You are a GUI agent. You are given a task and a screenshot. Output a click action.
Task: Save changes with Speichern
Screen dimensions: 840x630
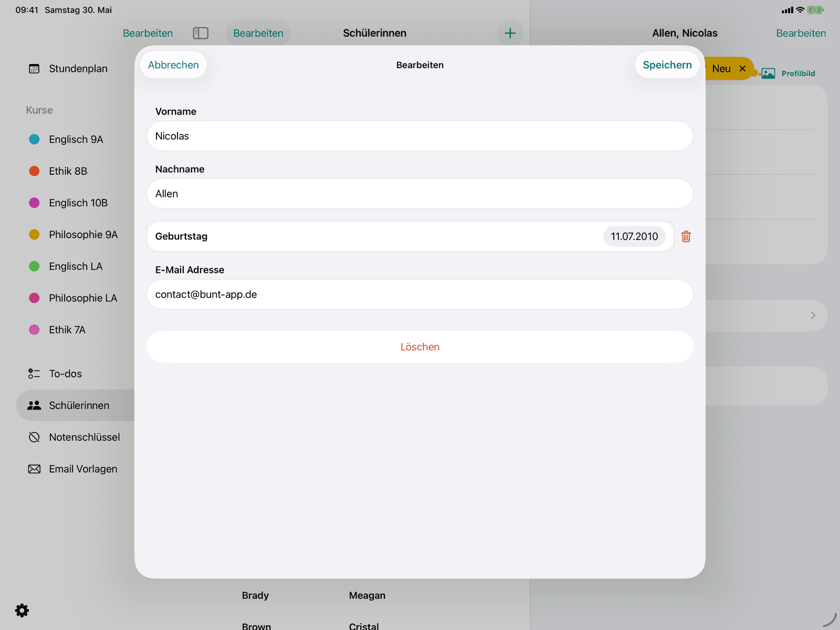tap(667, 65)
